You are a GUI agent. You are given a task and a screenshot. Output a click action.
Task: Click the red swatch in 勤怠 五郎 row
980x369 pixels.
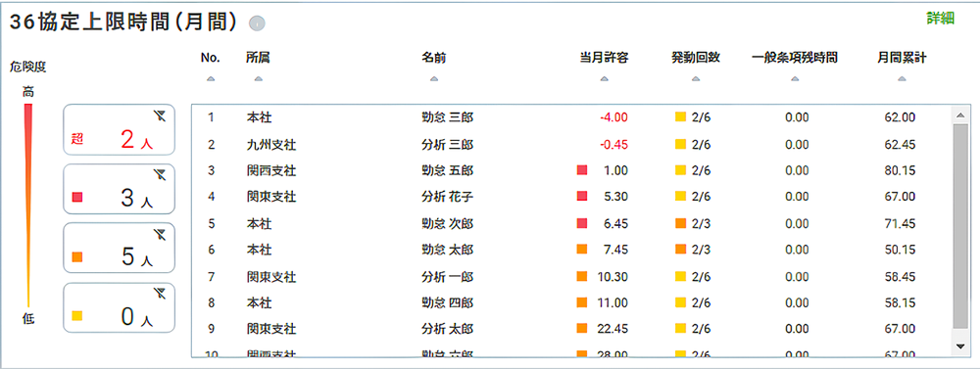point(582,170)
